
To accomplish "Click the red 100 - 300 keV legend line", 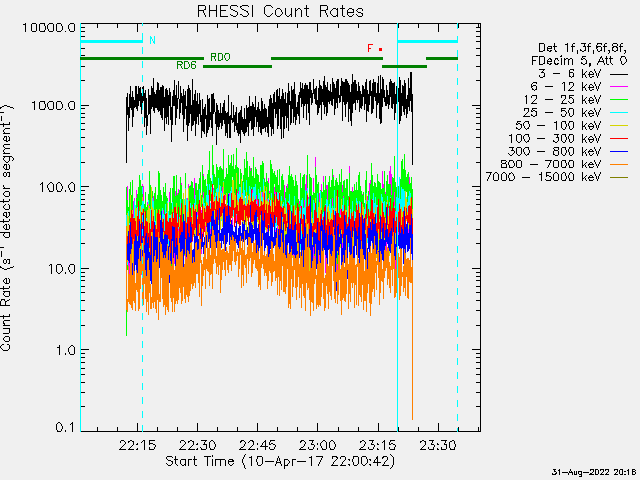I will coord(619,139).
